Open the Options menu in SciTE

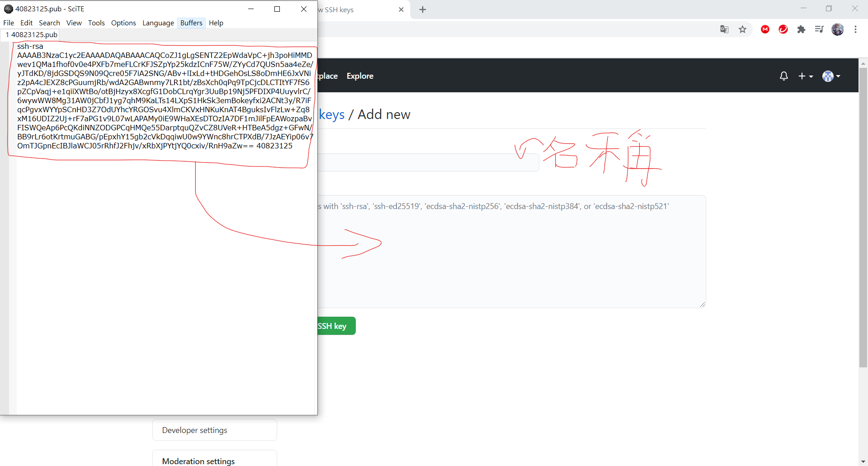point(123,23)
